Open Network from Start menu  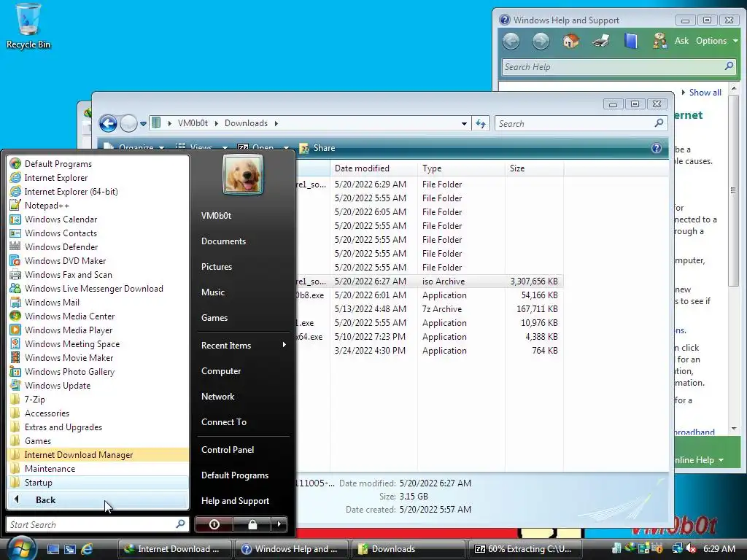(217, 396)
